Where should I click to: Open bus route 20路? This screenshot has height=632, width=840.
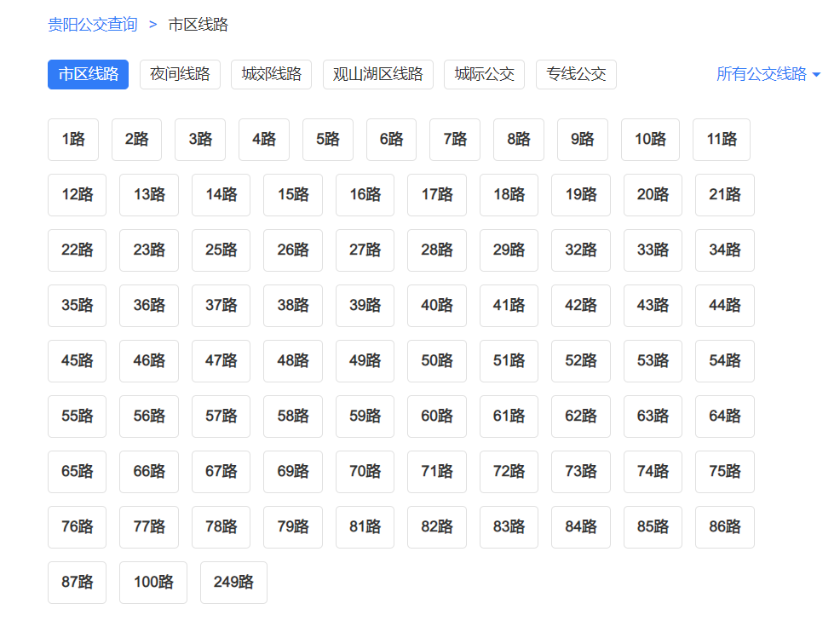tap(653, 195)
